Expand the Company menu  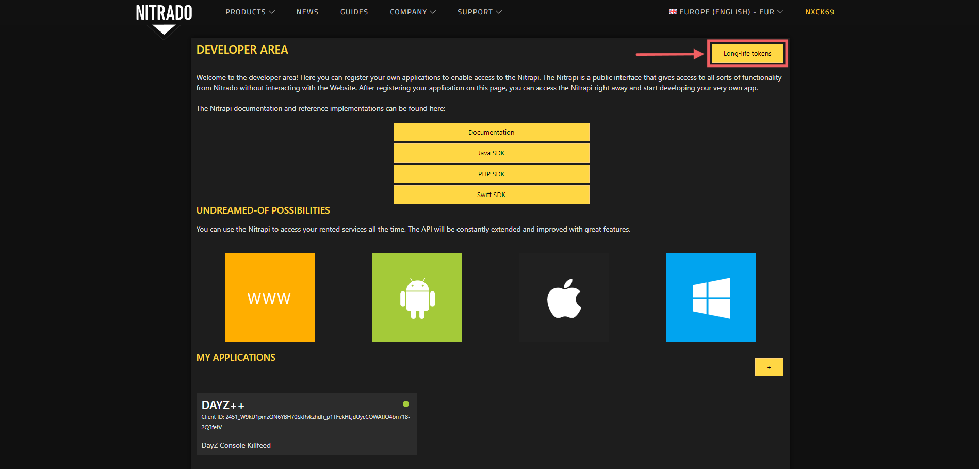click(x=413, y=12)
